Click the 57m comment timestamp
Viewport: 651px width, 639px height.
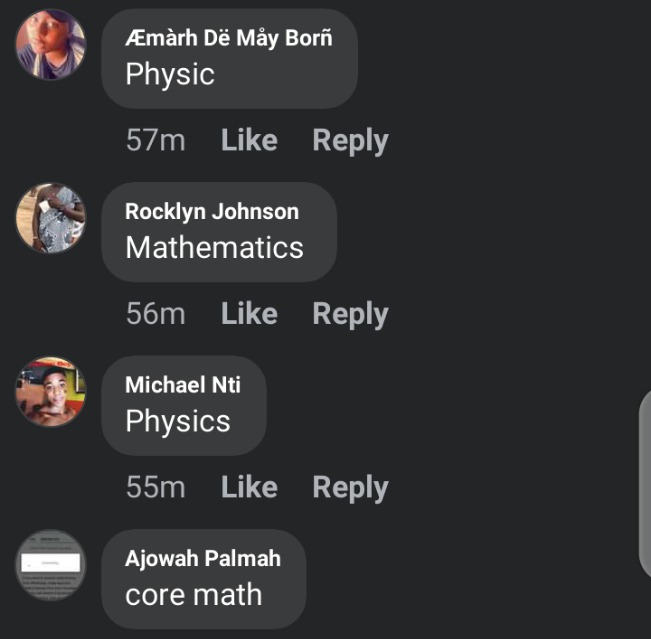156,140
